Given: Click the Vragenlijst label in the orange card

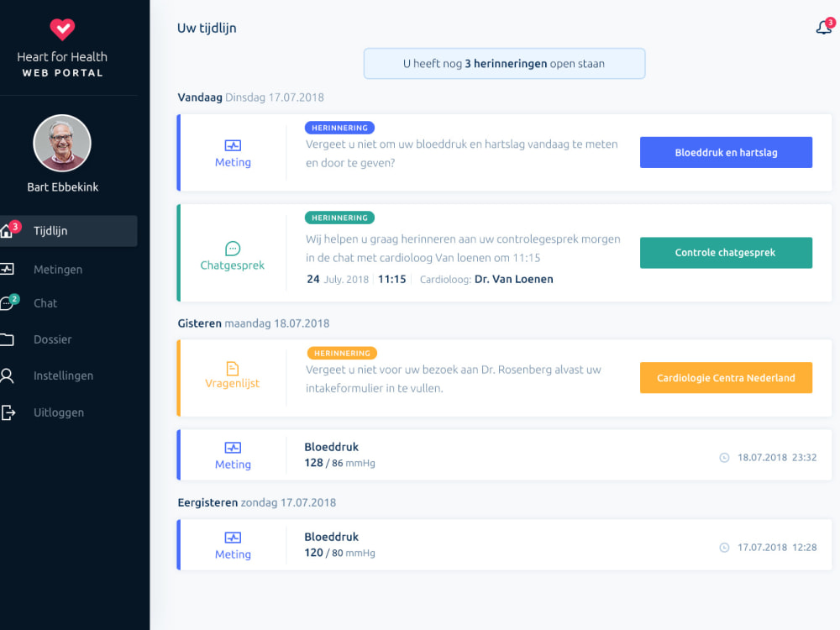Looking at the screenshot, I should pyautogui.click(x=233, y=383).
